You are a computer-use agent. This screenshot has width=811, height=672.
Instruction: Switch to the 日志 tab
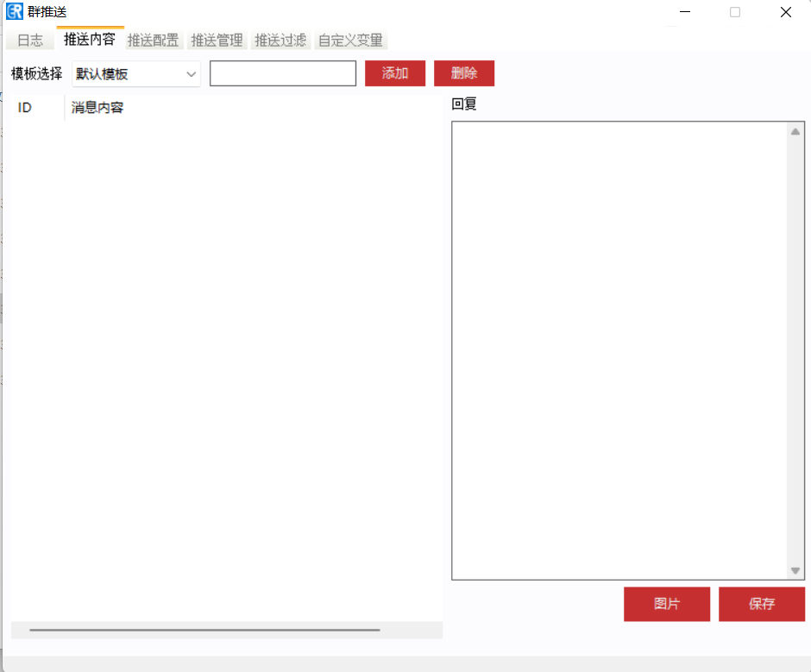[x=30, y=41]
